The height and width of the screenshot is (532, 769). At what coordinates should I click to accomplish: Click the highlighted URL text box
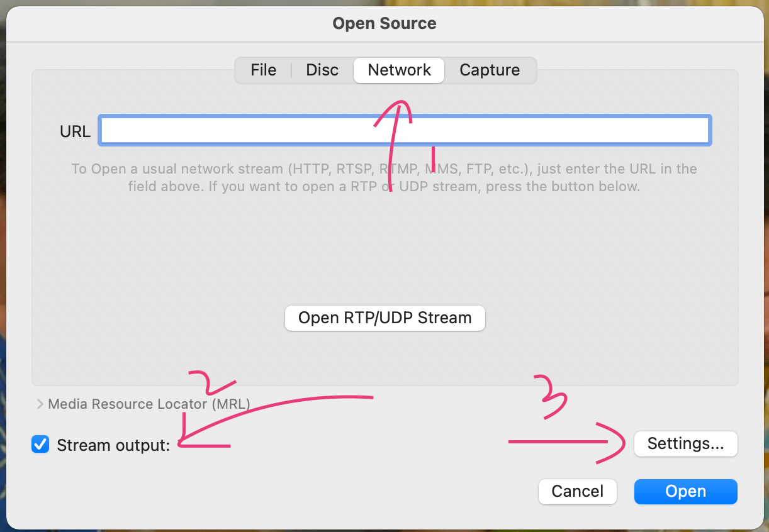pos(405,130)
